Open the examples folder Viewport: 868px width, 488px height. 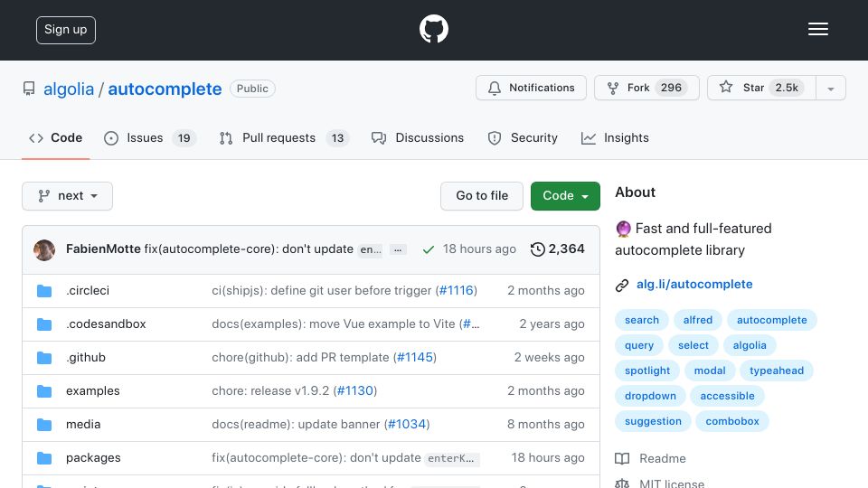coord(92,390)
